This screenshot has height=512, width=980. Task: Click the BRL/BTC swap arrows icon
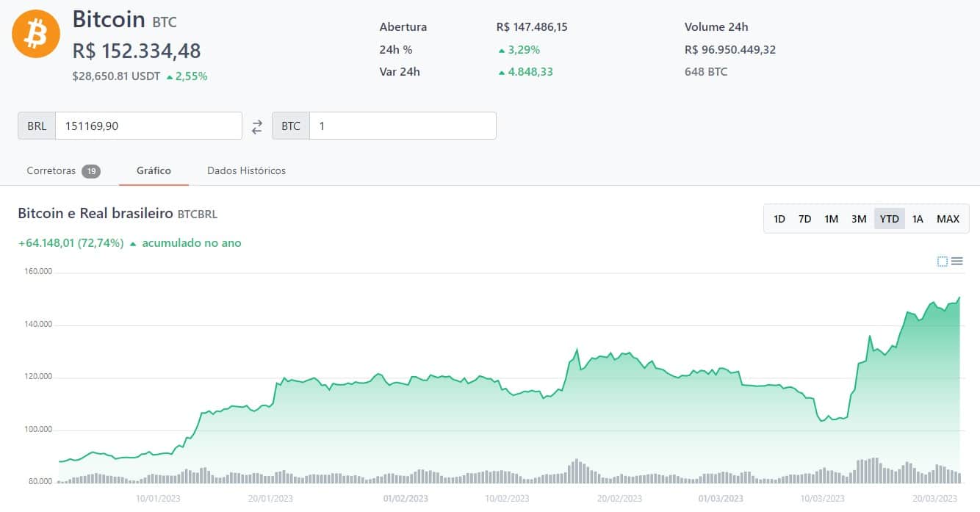point(257,126)
